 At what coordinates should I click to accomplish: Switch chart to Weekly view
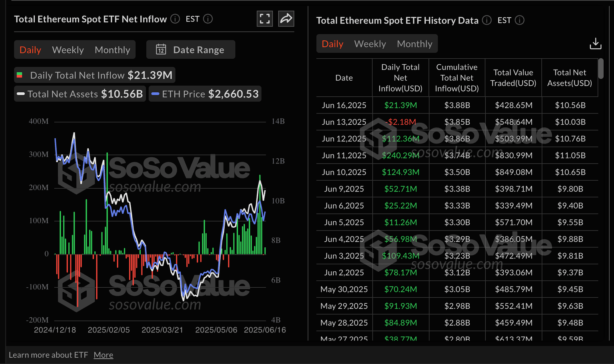pos(68,50)
